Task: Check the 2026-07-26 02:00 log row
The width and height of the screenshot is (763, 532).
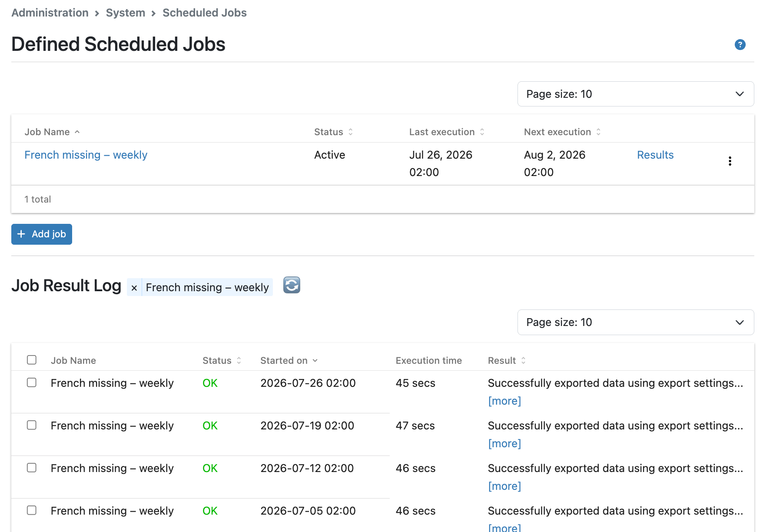Action: [32, 382]
